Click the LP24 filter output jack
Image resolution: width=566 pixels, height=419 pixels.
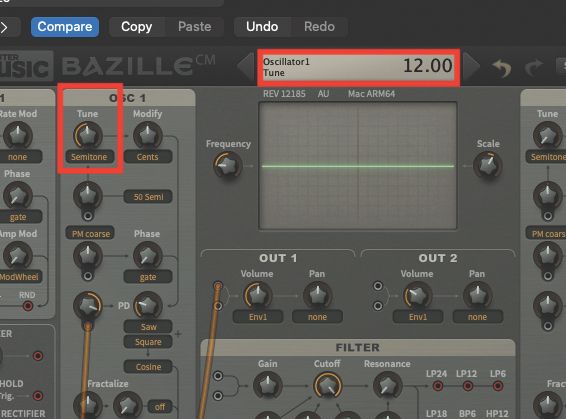pyautogui.click(x=438, y=386)
